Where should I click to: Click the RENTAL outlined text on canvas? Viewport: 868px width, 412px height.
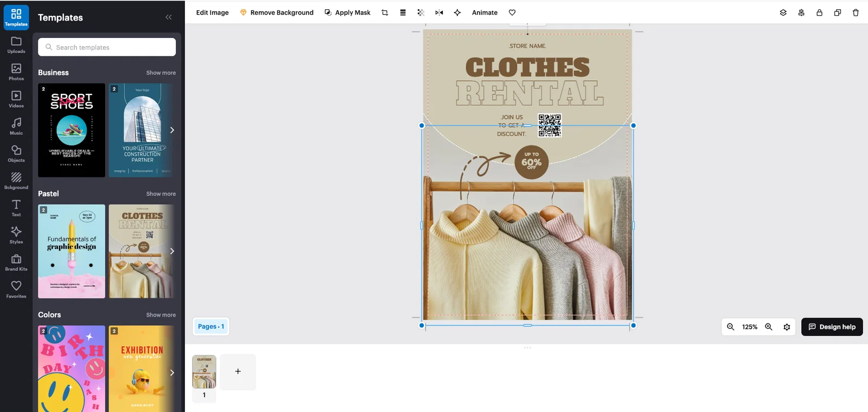(529, 93)
